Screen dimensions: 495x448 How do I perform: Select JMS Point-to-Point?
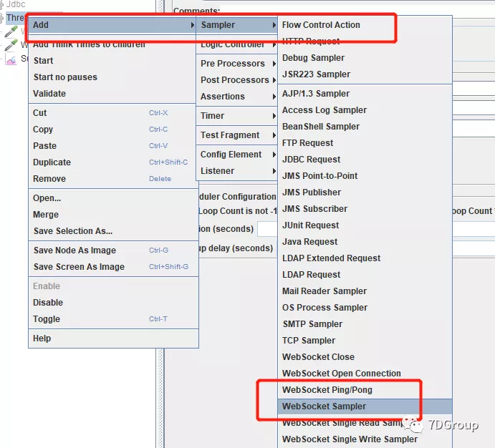[x=319, y=176]
